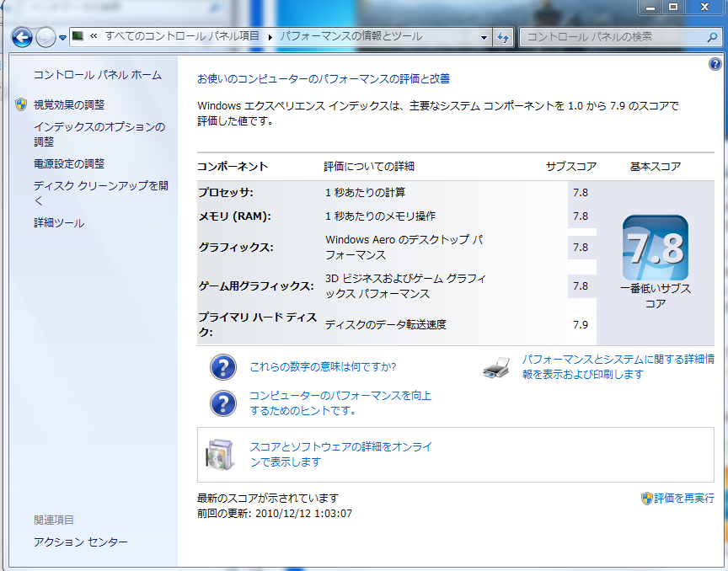The width and height of the screenshot is (728, 571).
Task: Open 電源設定の調整 link
Action: click(69, 163)
